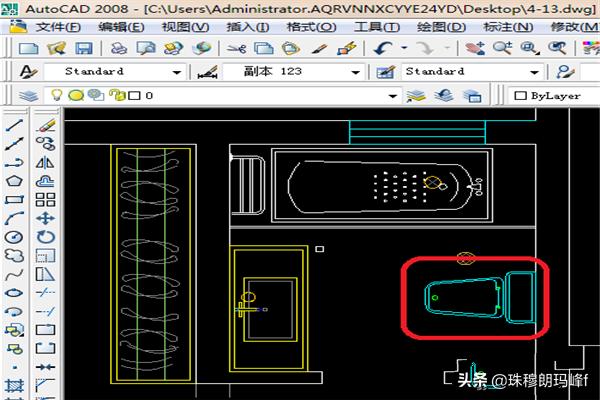
Task: Select the Array modify tool
Action: pyautogui.click(x=45, y=199)
